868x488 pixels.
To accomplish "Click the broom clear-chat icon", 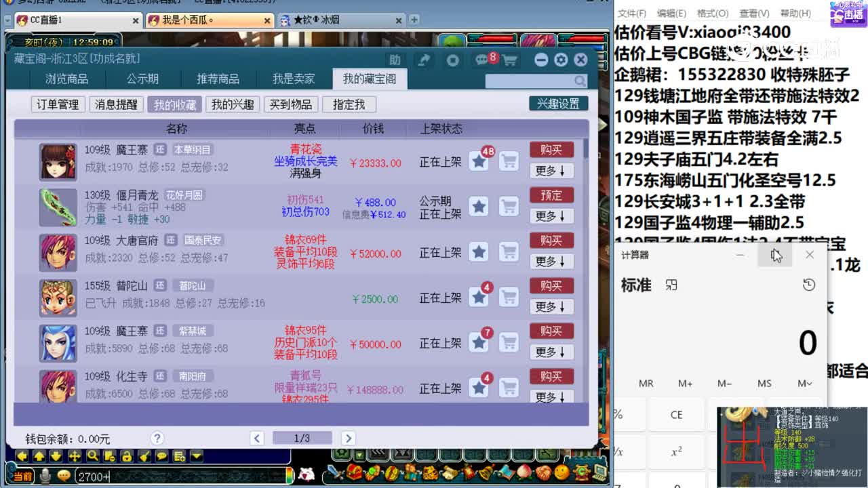I will point(144,455).
